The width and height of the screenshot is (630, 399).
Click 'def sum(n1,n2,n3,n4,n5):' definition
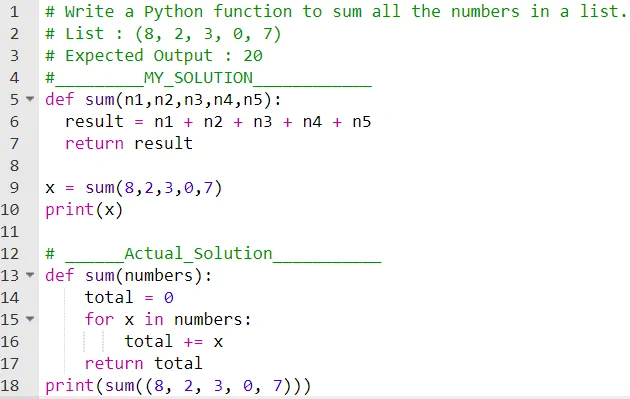tap(163, 100)
